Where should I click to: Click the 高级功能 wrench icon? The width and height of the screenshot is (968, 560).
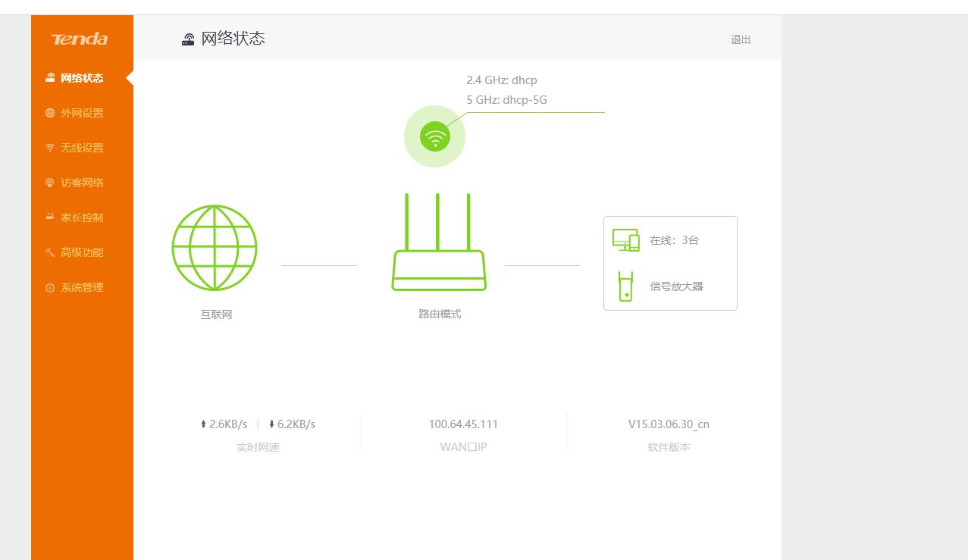tap(49, 252)
